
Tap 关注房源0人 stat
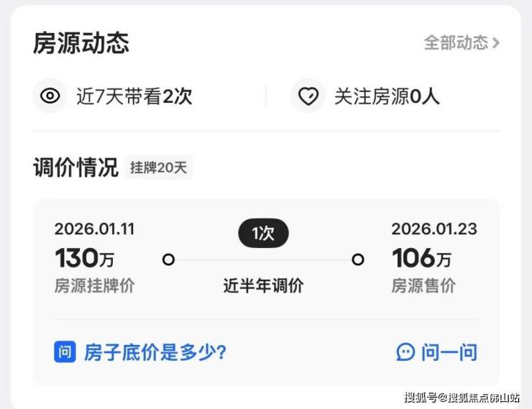(x=387, y=96)
